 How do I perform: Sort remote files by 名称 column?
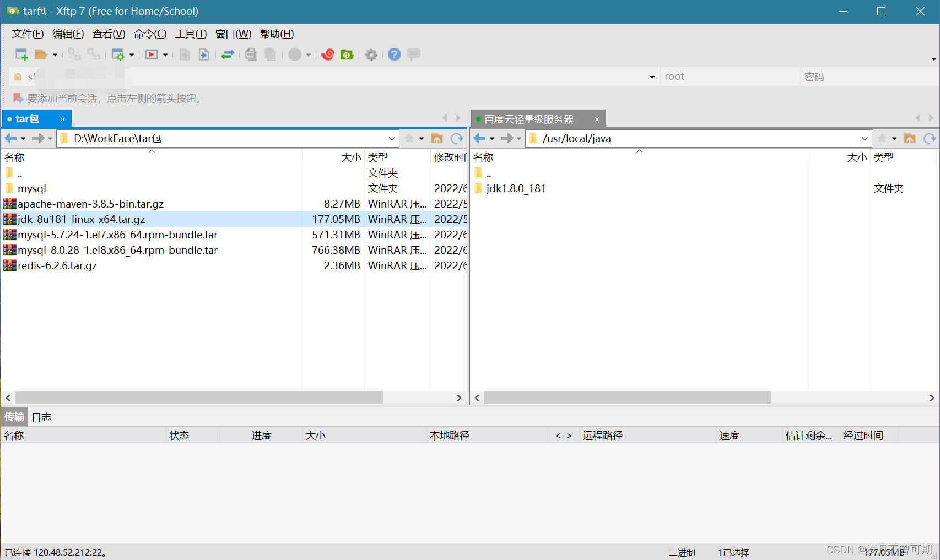click(639, 157)
